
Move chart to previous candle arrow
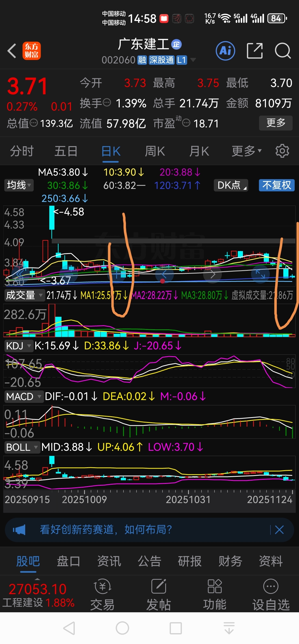164,274
